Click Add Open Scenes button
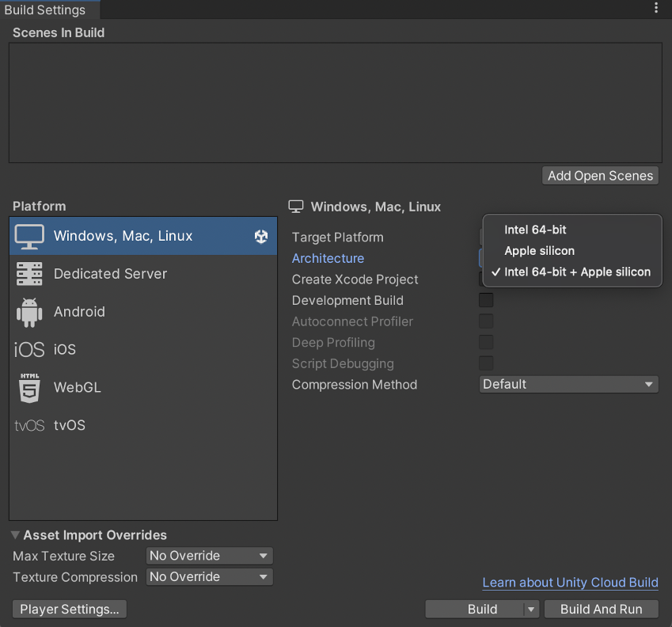The height and width of the screenshot is (627, 672). point(600,176)
